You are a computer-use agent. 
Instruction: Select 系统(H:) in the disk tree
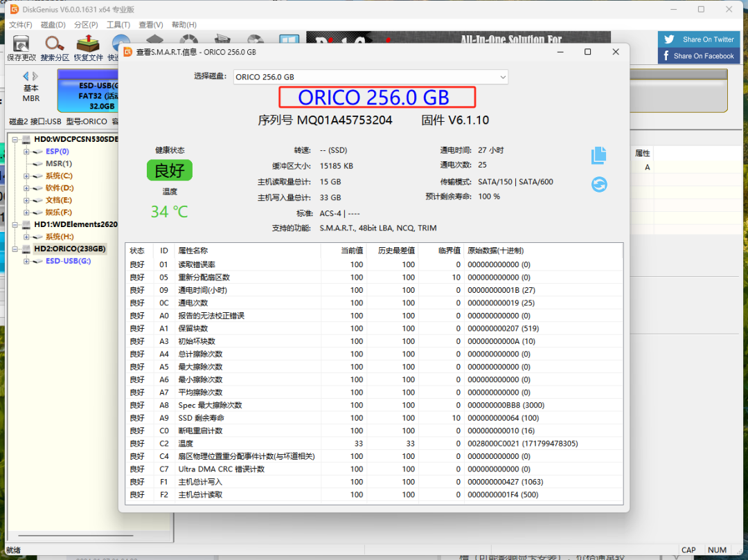pos(60,237)
